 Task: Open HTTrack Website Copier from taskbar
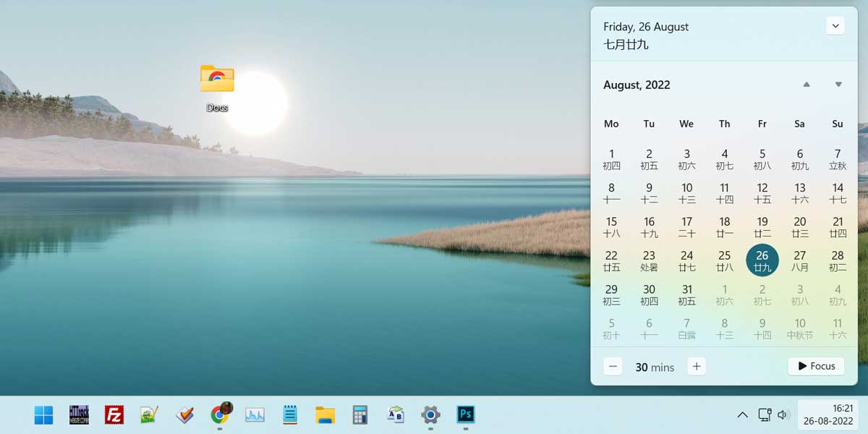pyautogui.click(x=79, y=414)
